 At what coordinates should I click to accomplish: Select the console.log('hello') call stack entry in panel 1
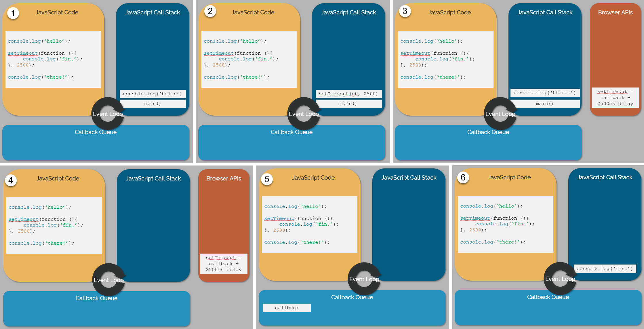[x=153, y=94]
